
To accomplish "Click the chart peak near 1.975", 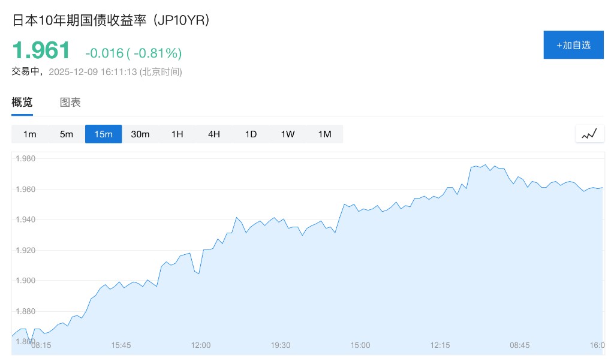I will click(x=485, y=165).
